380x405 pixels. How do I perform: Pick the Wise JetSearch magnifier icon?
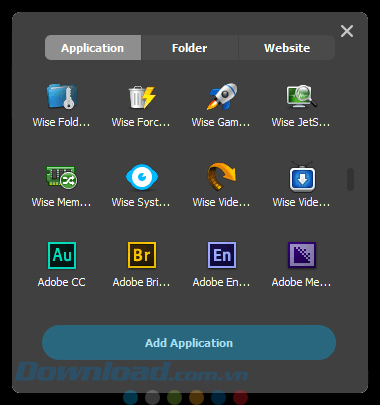pos(302,97)
